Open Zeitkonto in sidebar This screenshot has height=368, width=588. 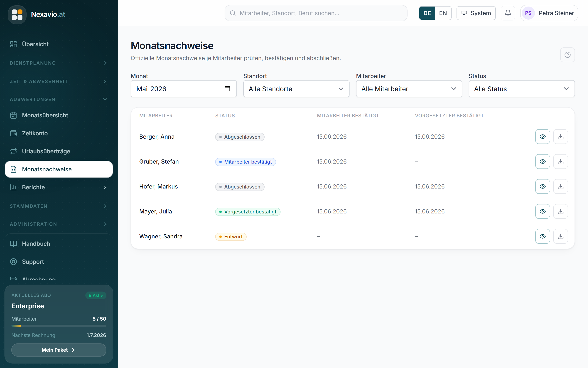(x=59, y=133)
